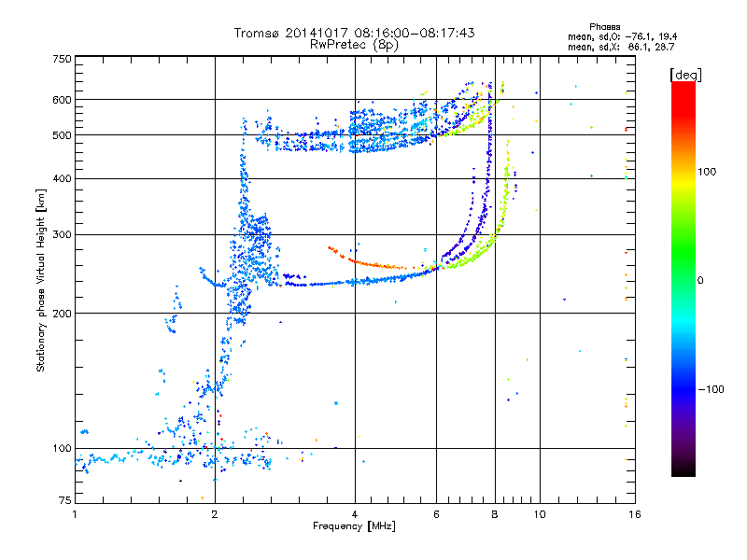
Task: Click the x-axis tick label '2'
Action: (x=215, y=514)
